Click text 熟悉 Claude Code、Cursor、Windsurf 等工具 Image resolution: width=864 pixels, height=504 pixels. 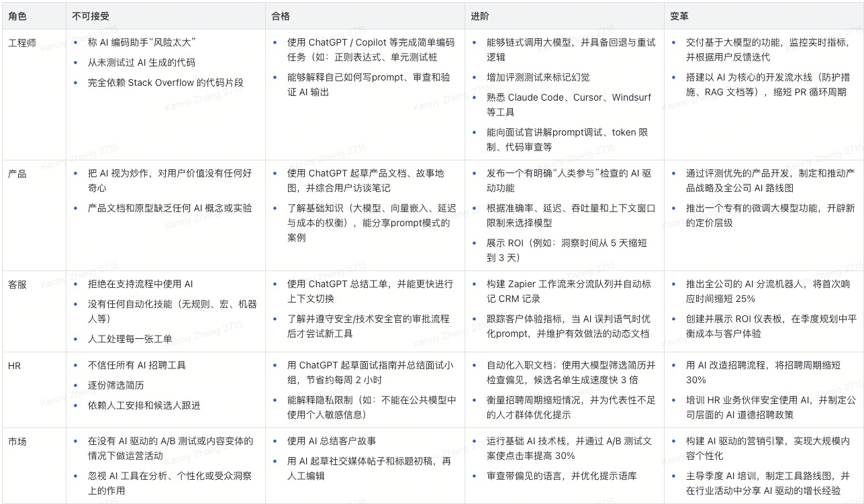coord(569,105)
